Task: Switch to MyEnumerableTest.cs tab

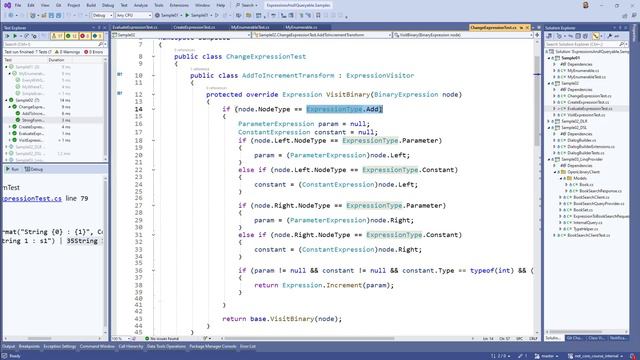Action: pos(250,27)
